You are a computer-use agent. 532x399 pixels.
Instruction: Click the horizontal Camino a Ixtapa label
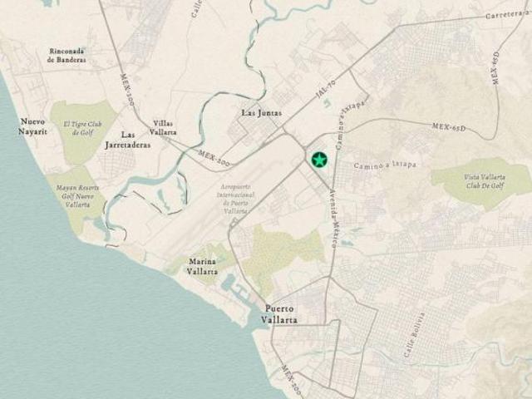[x=385, y=165]
